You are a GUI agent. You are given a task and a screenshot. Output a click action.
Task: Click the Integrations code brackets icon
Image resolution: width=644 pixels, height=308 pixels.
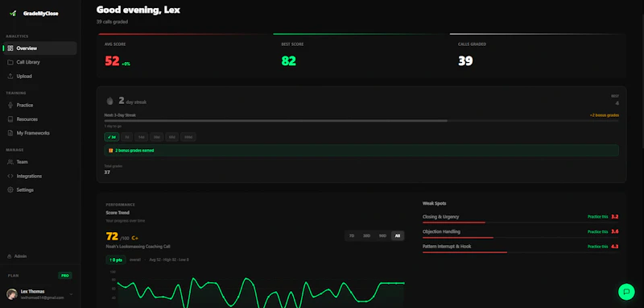10,176
